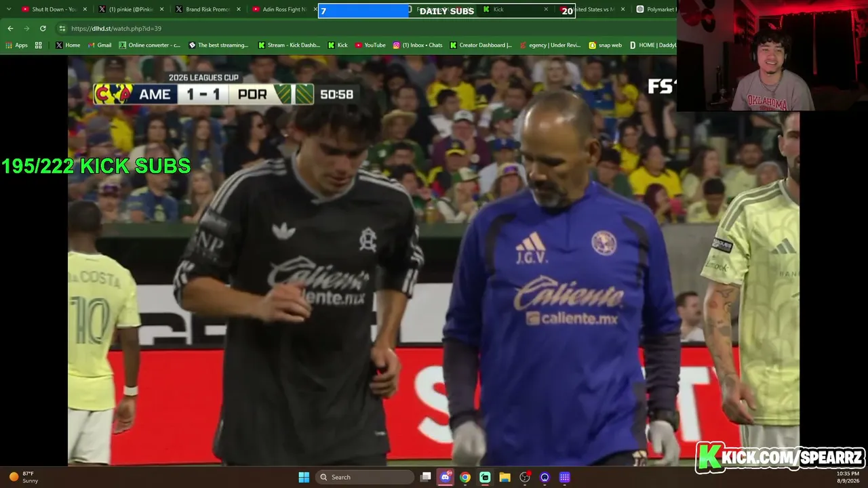Open the Kick bookmark

pos(338,45)
